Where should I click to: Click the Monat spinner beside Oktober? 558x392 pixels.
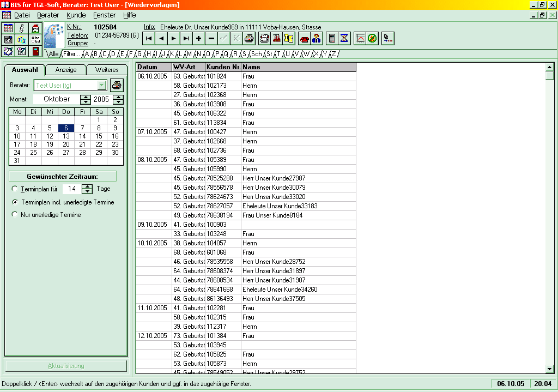[x=86, y=99]
